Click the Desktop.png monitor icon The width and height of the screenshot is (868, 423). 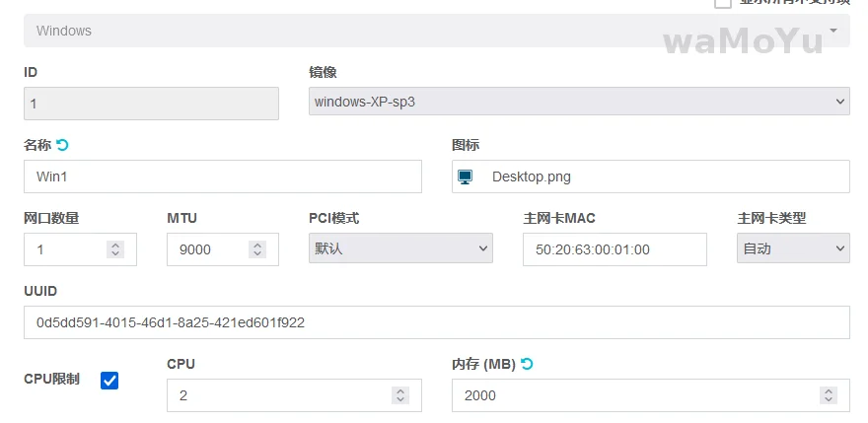tap(466, 176)
